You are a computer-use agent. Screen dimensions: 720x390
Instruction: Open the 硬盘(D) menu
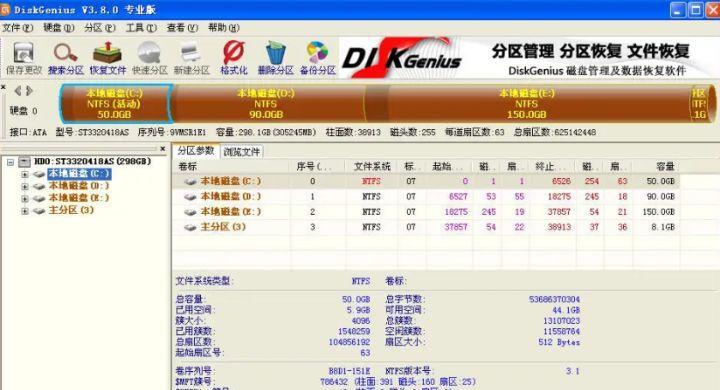pyautogui.click(x=58, y=28)
